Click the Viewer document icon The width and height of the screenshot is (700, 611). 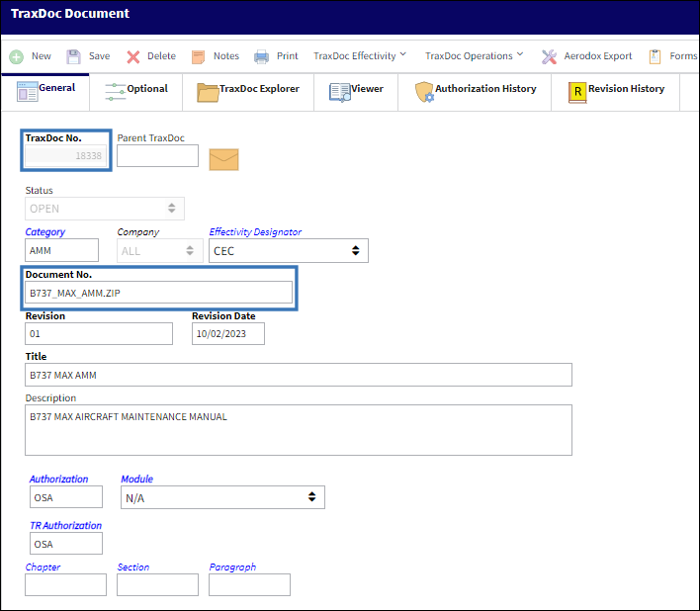(x=340, y=92)
